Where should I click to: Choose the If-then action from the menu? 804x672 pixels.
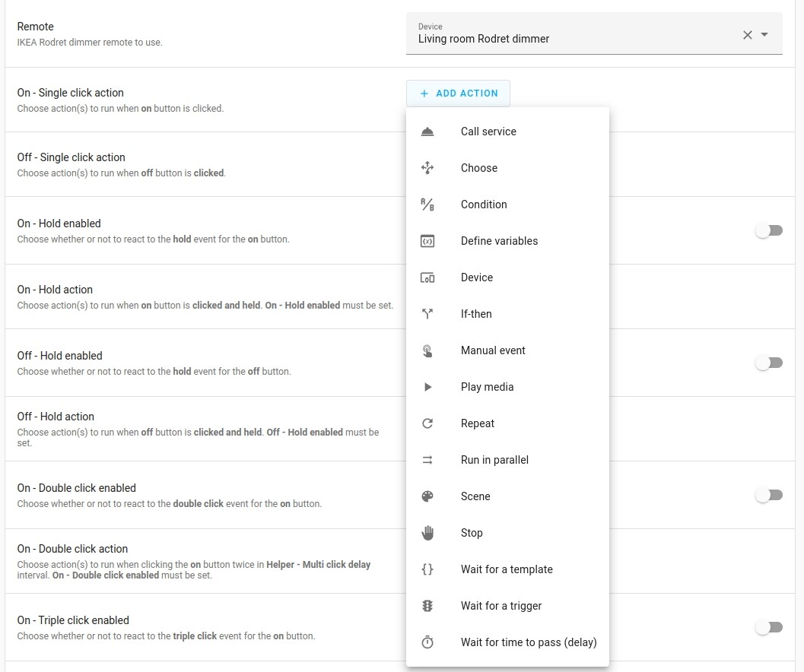[x=478, y=313]
